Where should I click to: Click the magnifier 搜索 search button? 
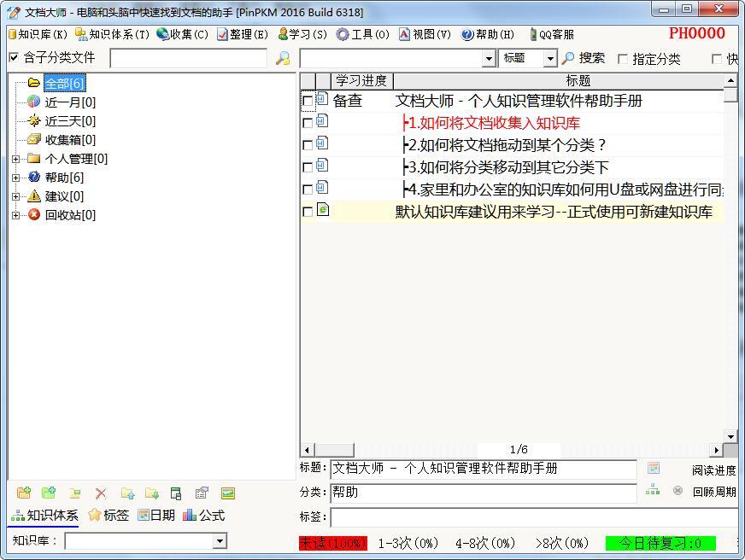[x=584, y=58]
